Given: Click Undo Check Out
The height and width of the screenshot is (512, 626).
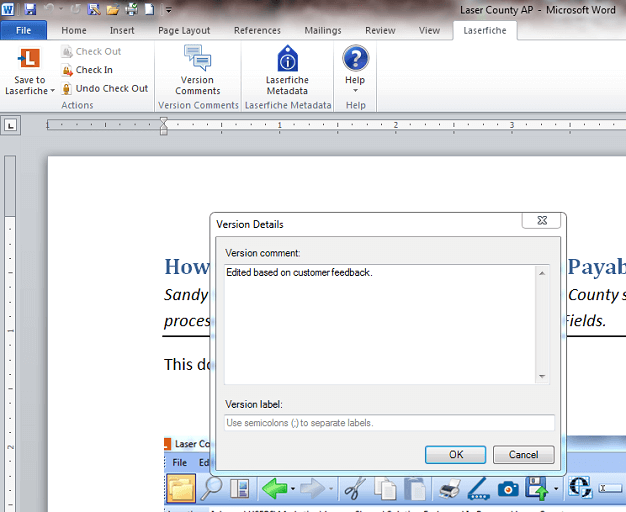Looking at the screenshot, I should pyautogui.click(x=105, y=88).
